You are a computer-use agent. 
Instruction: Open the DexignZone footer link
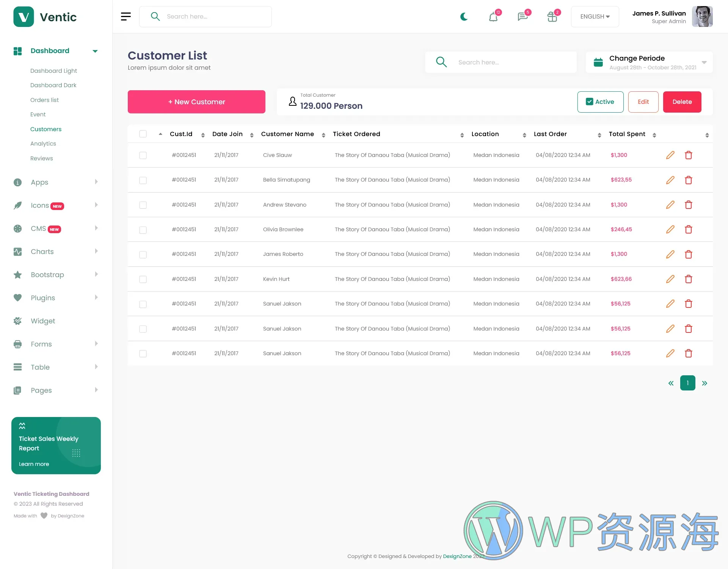[x=458, y=556]
